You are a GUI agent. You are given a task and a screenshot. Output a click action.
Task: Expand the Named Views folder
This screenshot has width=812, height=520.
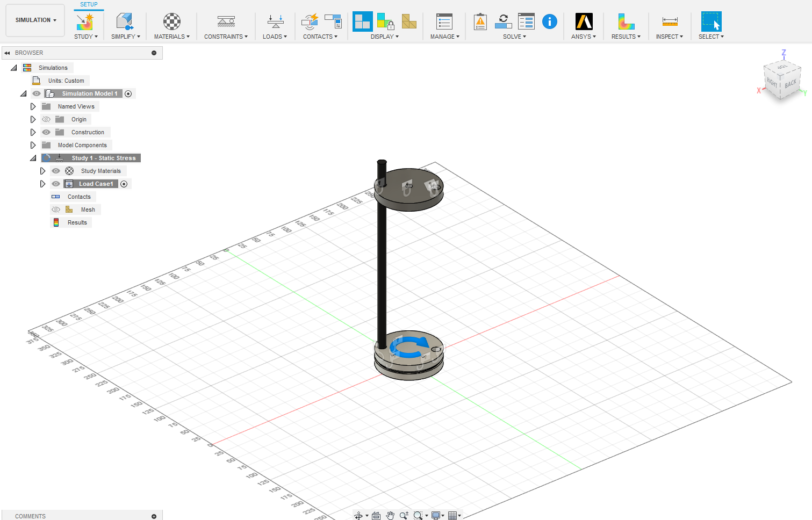coord(33,106)
